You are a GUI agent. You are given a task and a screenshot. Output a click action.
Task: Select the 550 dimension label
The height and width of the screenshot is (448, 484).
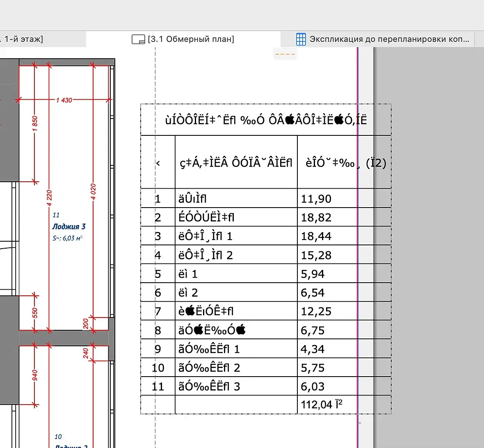[35, 313]
